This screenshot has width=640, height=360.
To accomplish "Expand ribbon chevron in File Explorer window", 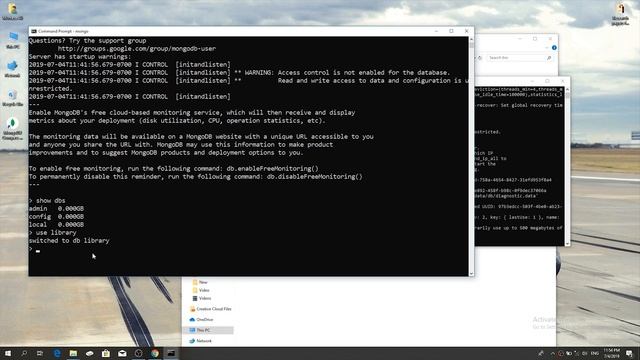I will (x=547, y=48).
